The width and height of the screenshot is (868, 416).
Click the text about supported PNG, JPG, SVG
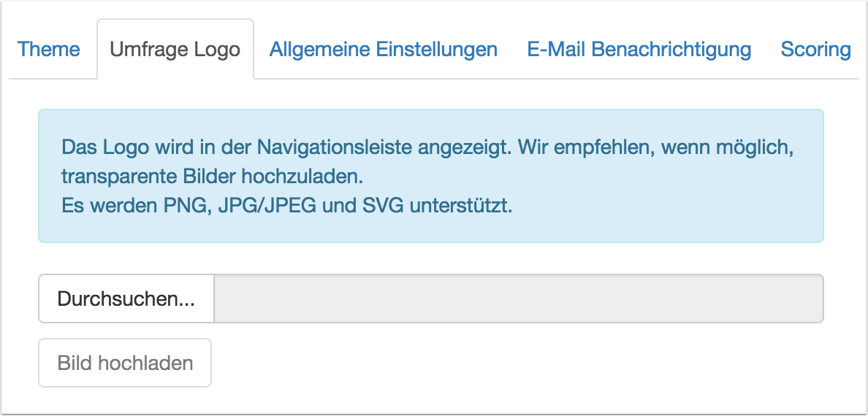(287, 205)
